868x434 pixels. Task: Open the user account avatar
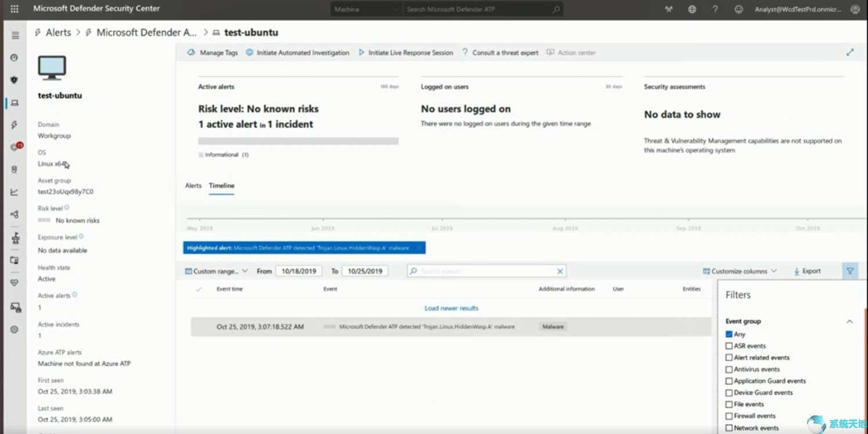pyautogui.click(x=855, y=9)
